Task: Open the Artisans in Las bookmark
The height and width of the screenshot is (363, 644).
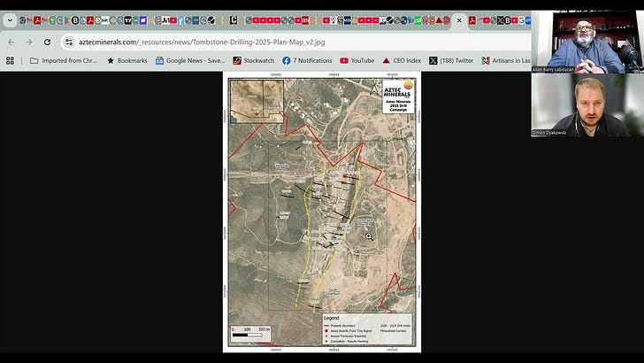Action: point(506,60)
